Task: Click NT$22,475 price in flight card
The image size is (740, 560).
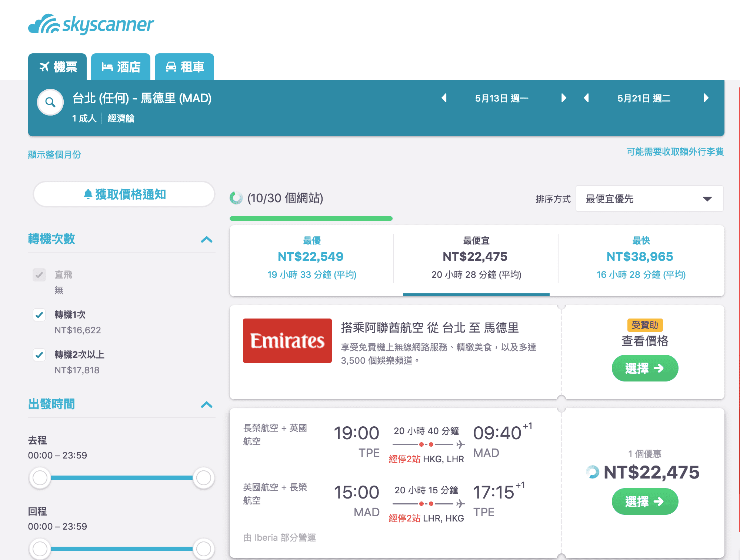Action: pyautogui.click(x=651, y=472)
